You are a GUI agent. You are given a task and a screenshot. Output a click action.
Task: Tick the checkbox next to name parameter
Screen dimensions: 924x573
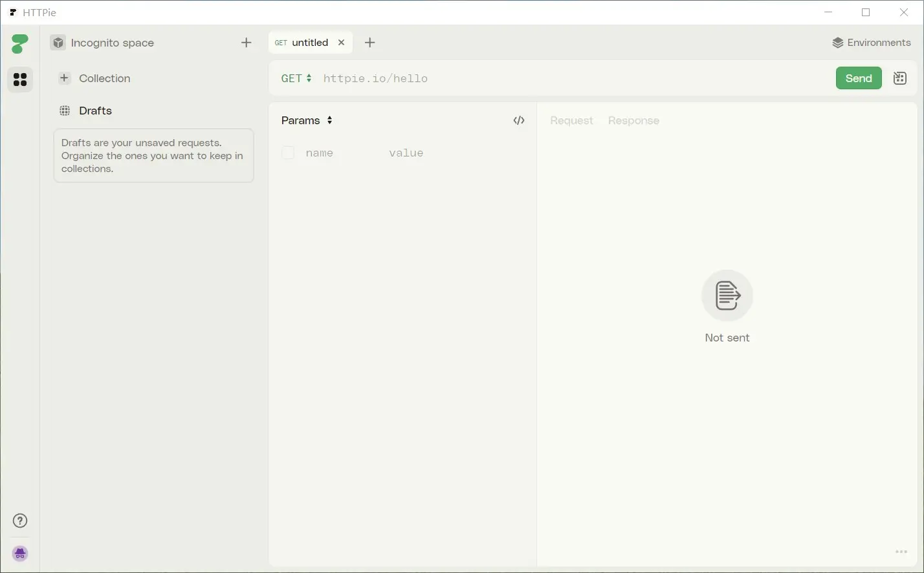point(288,153)
